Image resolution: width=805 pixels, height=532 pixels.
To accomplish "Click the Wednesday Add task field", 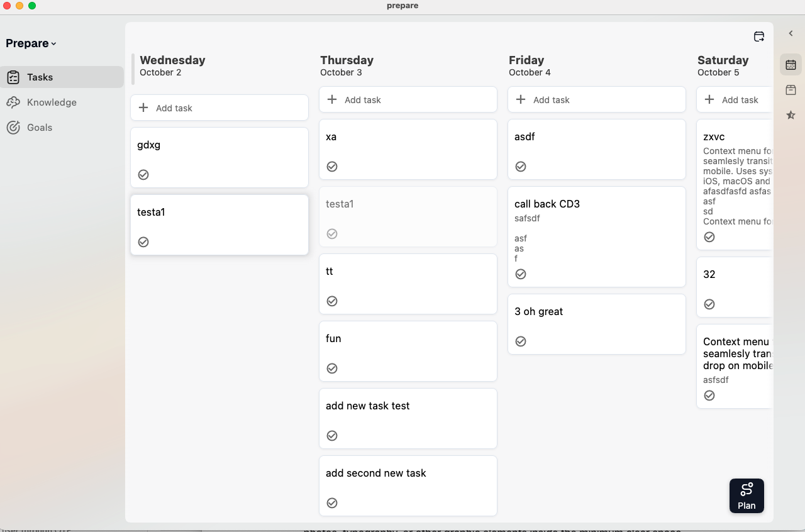I will pyautogui.click(x=219, y=108).
